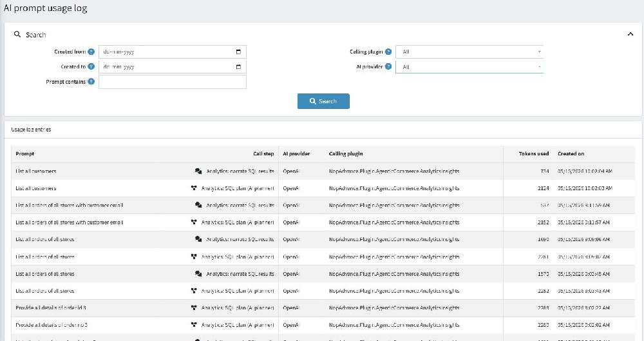
Task: Show help for Created to field
Action: pyautogui.click(x=91, y=66)
